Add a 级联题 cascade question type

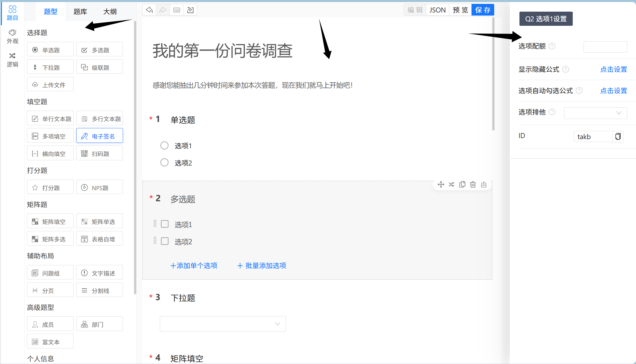click(x=100, y=67)
